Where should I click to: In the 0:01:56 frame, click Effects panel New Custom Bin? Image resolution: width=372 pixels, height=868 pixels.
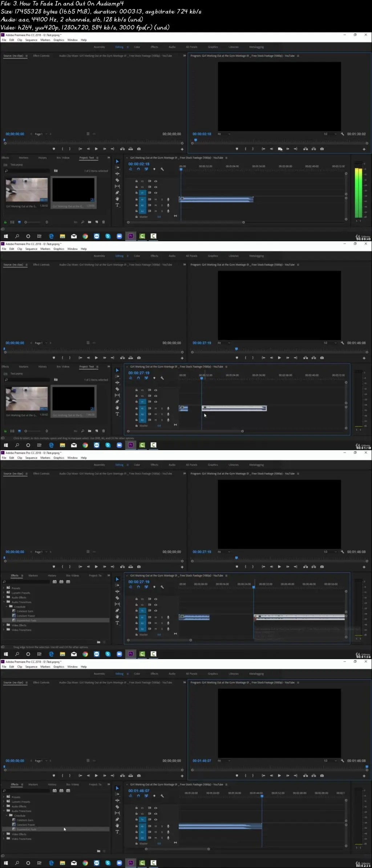click(x=98, y=642)
